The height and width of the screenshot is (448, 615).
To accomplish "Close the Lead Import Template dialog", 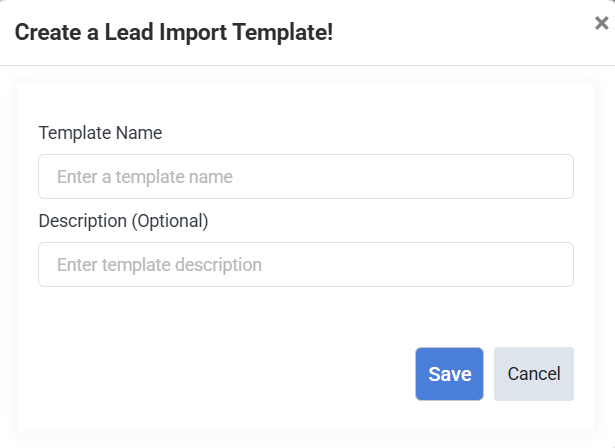I will pos(601,24).
